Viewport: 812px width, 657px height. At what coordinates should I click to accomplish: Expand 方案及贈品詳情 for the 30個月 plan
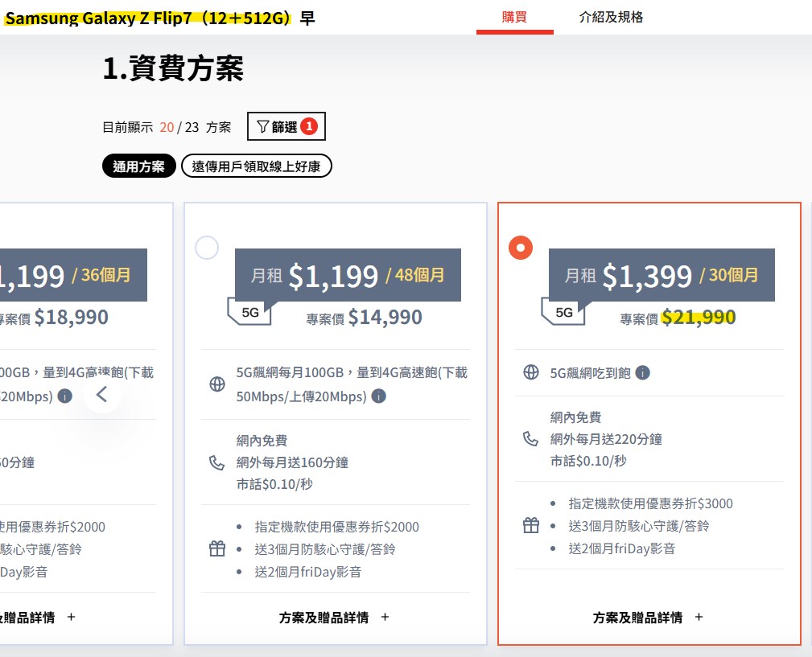tap(648, 617)
